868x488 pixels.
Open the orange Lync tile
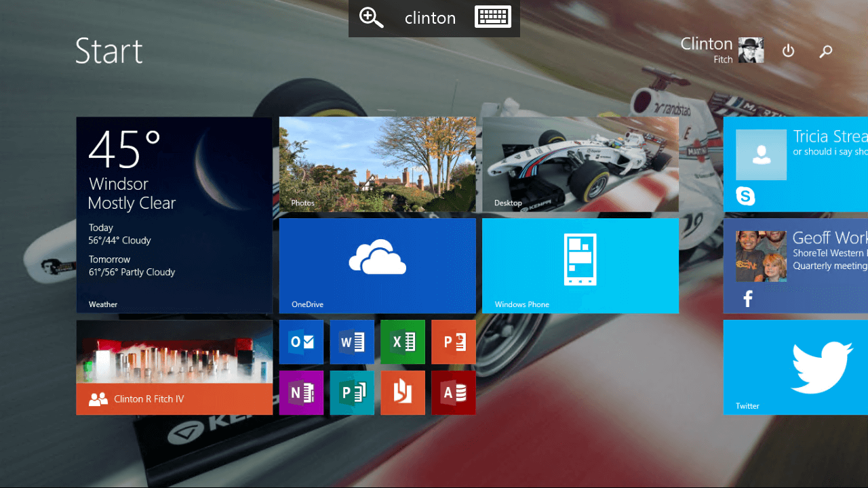pos(403,392)
